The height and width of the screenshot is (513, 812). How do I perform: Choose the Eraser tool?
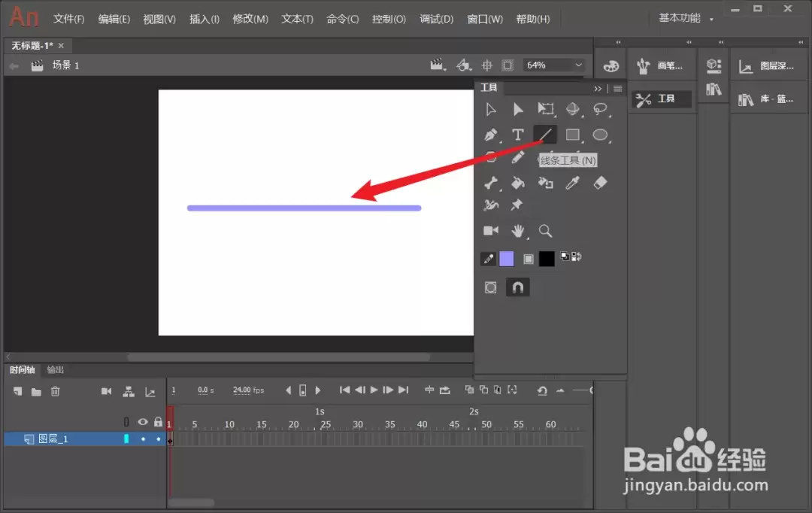pos(600,182)
